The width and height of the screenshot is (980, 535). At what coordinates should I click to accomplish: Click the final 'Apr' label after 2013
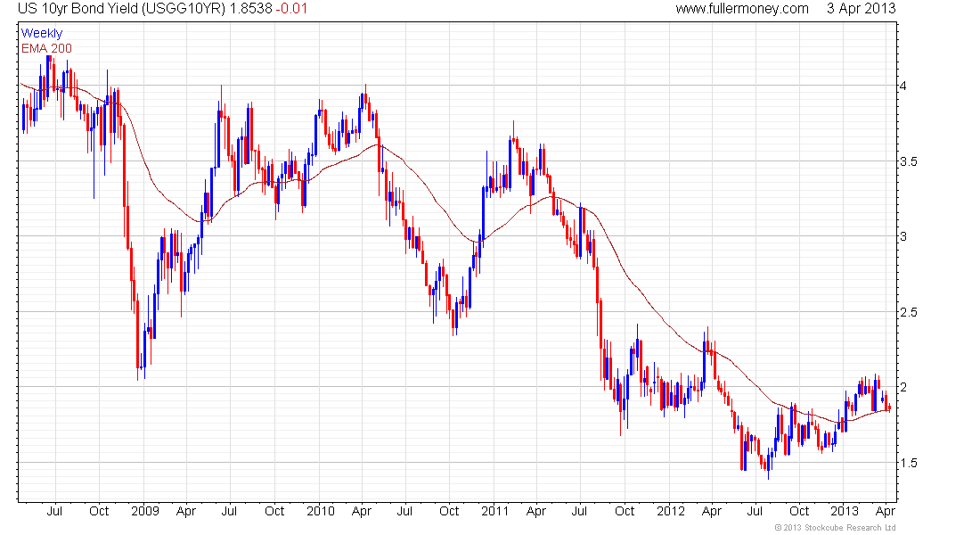click(x=886, y=512)
